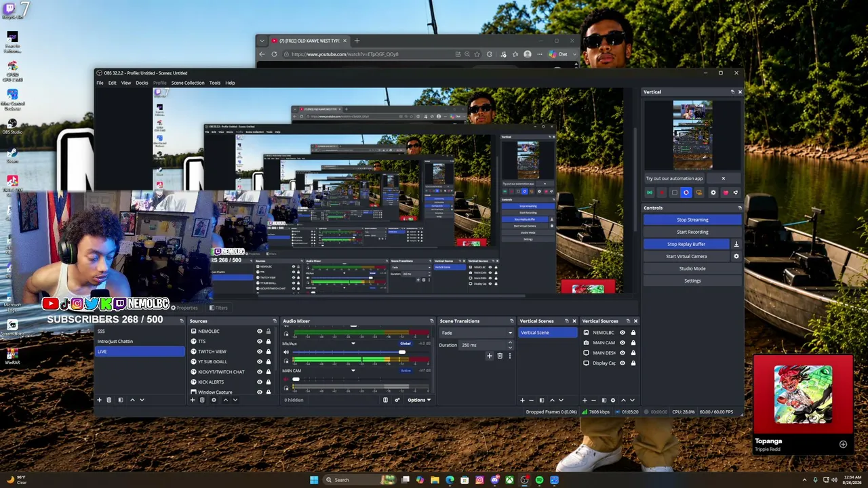
Task: Toggle lock on NEMOLBC source
Action: 268,331
